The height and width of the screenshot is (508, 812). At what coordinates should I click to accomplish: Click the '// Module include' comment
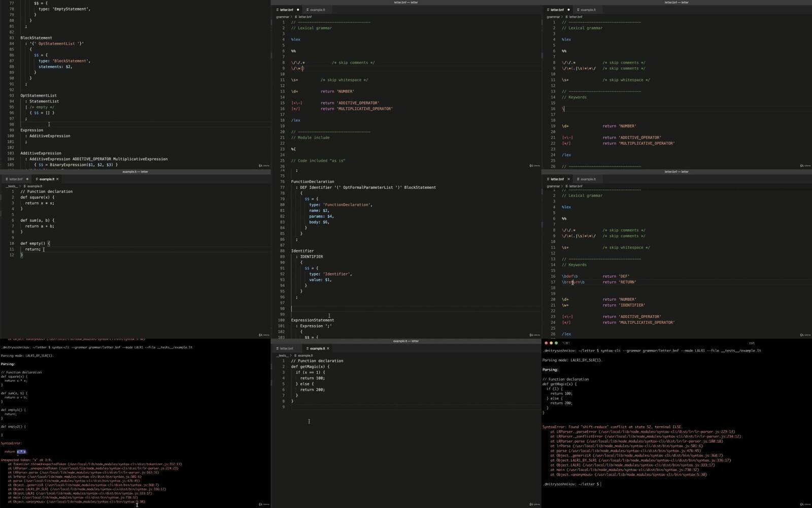point(310,138)
